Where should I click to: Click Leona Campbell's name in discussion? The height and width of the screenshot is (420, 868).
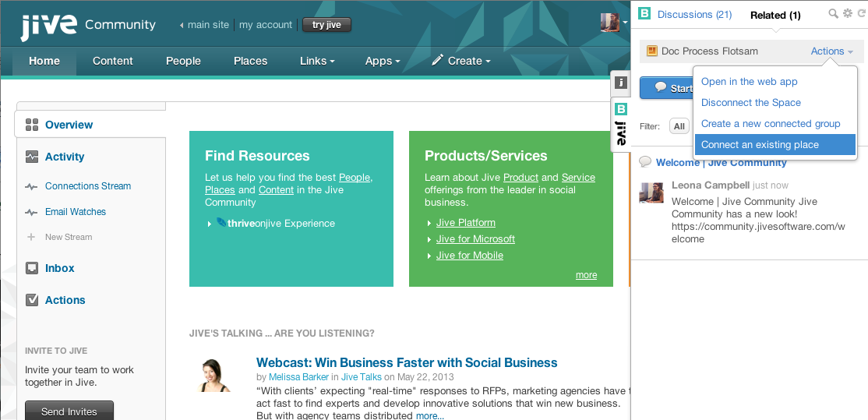click(711, 185)
